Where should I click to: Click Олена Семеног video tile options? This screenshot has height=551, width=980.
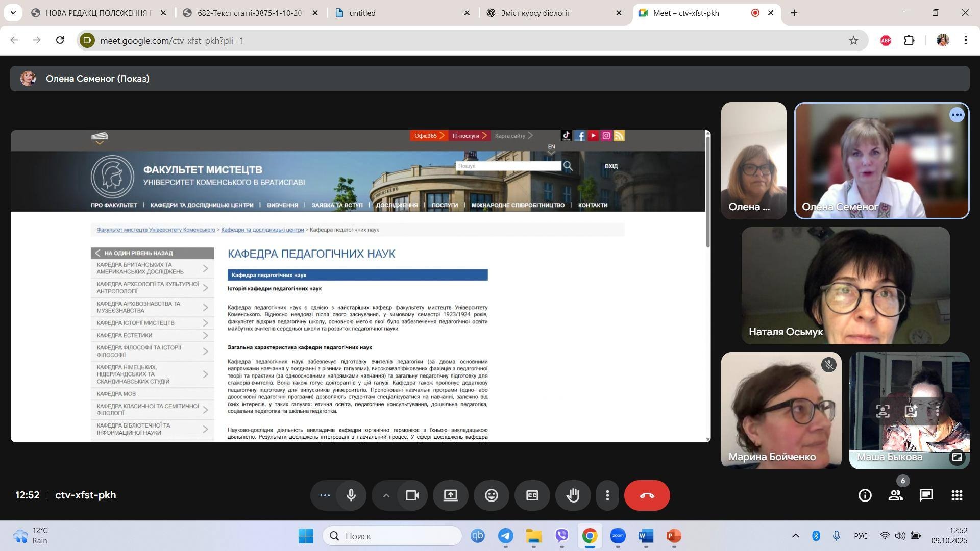point(957,115)
